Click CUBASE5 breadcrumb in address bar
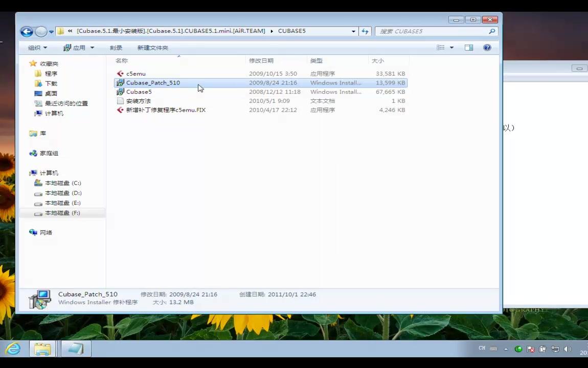The height and width of the screenshot is (368, 588). point(292,31)
